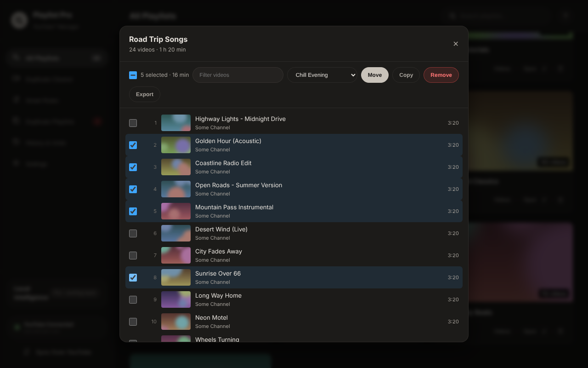
Task: Click the 'Long Way Home' title text
Action: pos(218,295)
